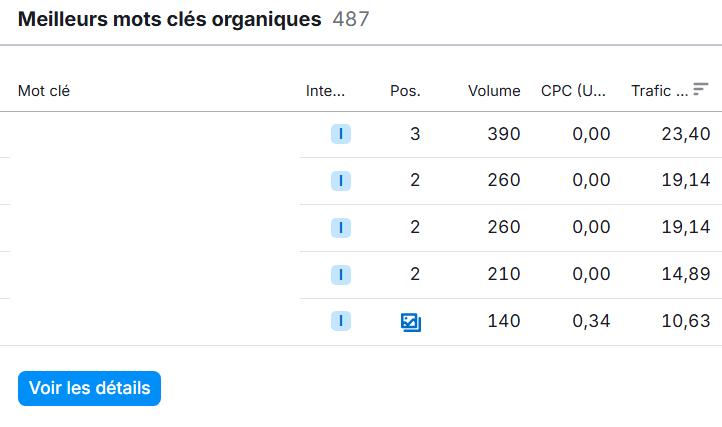Click the image SERP feature icon

tap(411, 322)
